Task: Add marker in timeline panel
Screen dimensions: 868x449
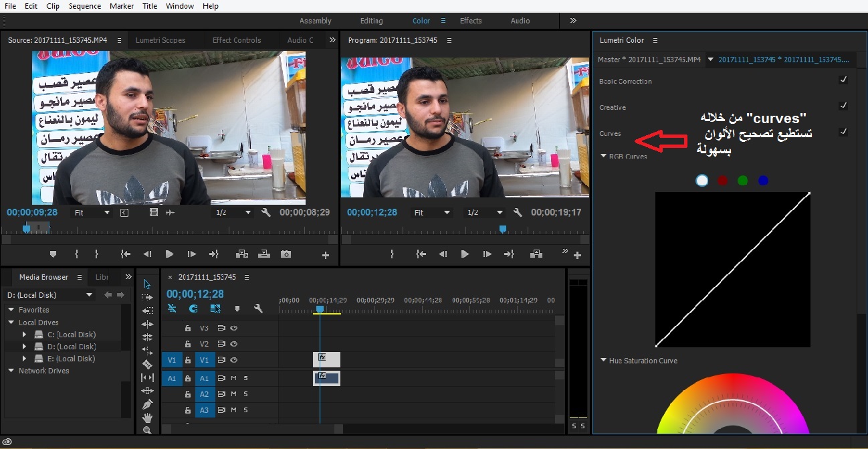Action: (237, 308)
